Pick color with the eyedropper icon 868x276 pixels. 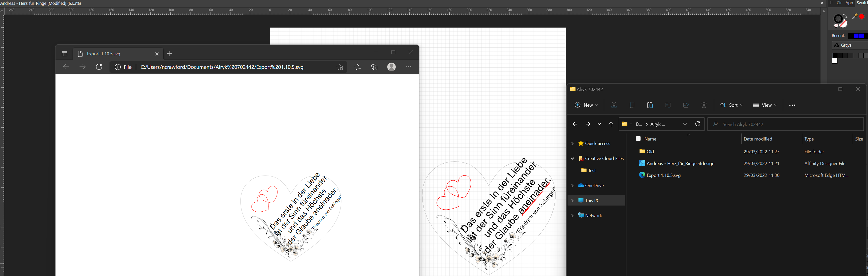click(x=854, y=16)
